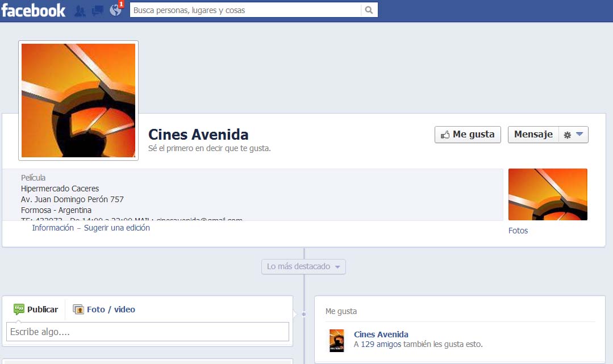
Task: Click the search magnifier button
Action: [x=369, y=10]
